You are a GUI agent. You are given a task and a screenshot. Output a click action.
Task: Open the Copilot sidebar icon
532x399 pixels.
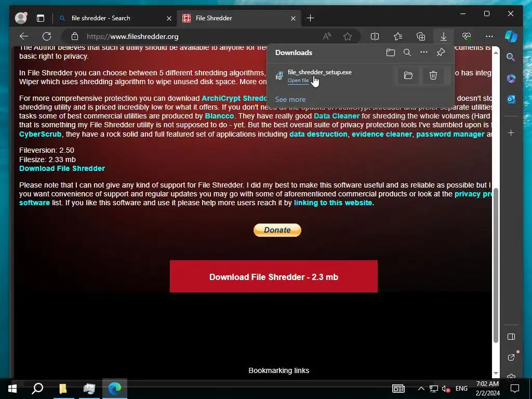tap(511, 36)
